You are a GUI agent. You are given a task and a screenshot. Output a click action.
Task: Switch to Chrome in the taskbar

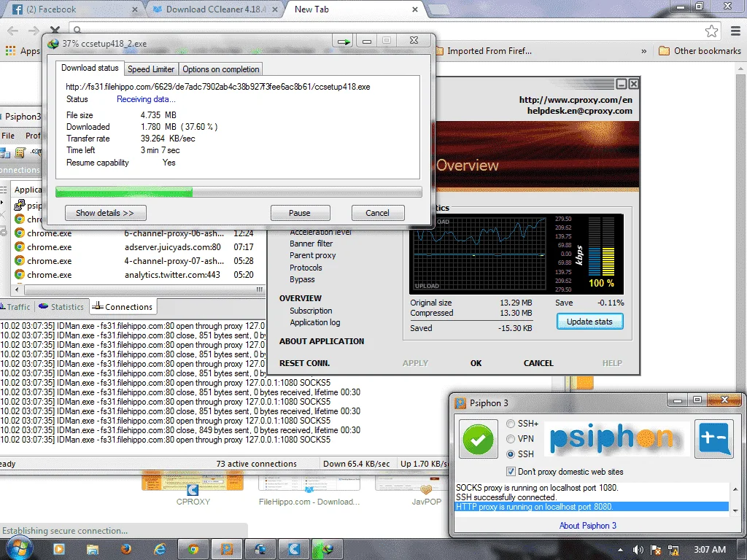pos(193,549)
